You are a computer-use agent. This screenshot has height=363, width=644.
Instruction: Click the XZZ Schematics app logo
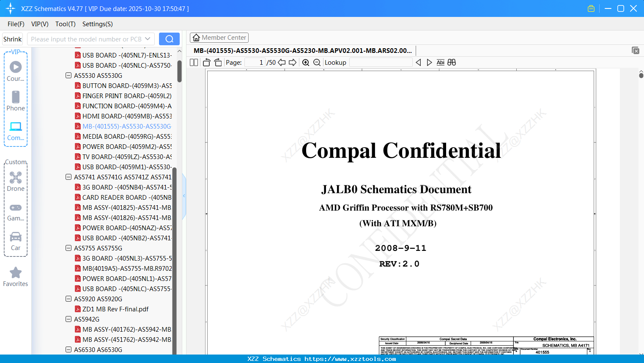click(x=11, y=8)
